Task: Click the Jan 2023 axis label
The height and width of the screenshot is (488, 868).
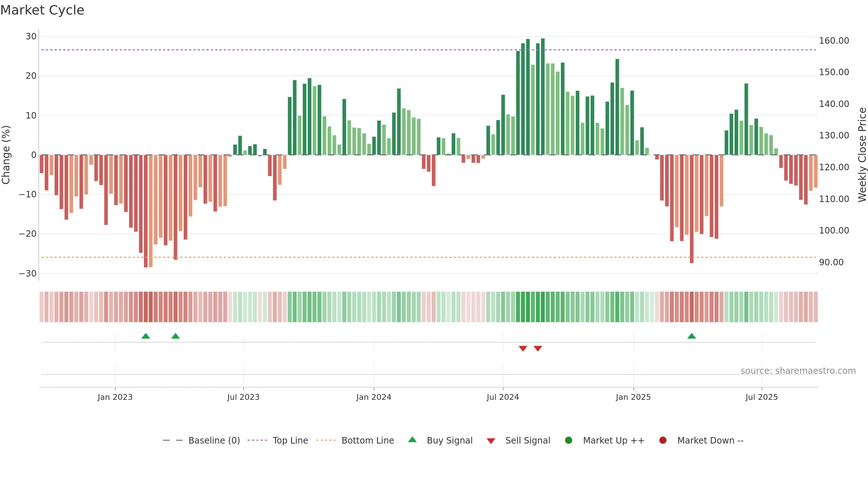Action: click(115, 397)
